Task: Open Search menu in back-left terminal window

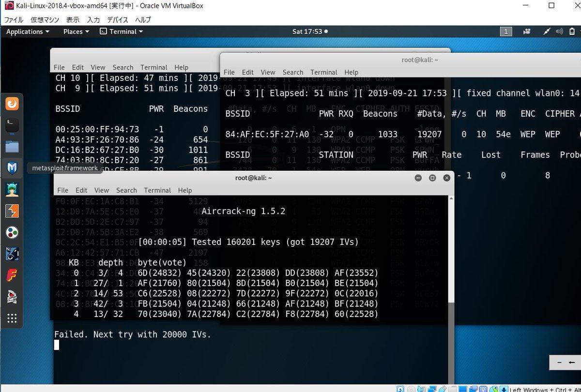Action: 123,67
